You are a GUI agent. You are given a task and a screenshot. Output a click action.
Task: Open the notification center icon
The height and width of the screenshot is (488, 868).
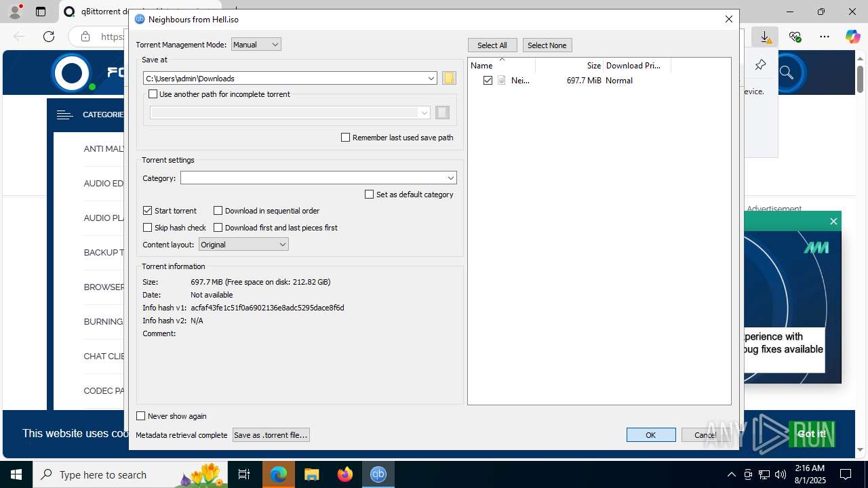tap(846, 474)
